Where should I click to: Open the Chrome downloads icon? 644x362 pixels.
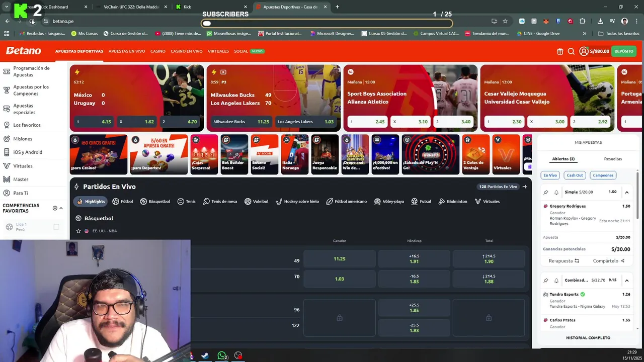pos(600,21)
